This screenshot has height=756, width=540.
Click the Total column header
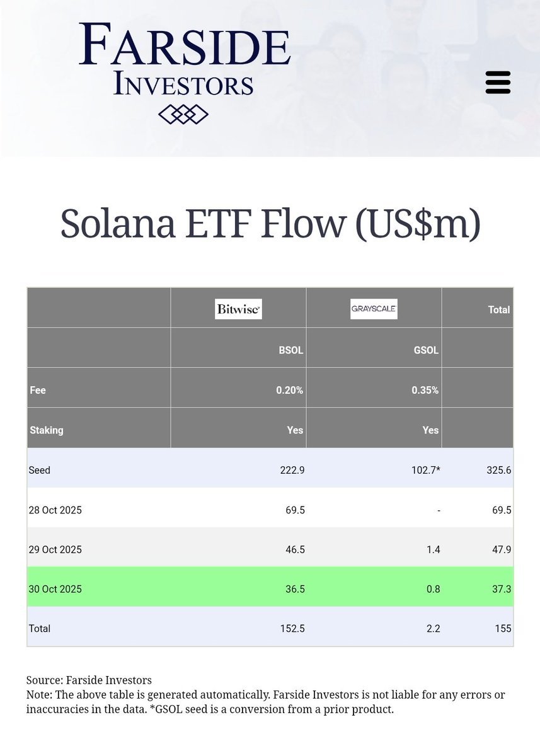click(x=499, y=310)
